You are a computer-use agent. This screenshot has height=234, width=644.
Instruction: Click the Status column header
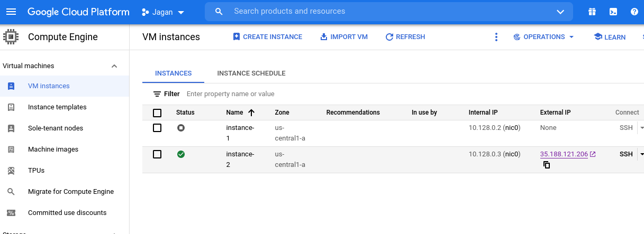click(185, 113)
